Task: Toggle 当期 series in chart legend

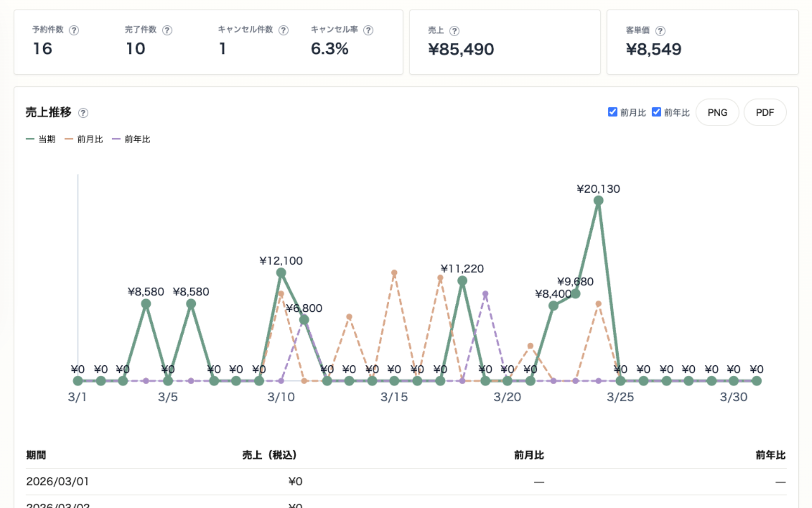Action: [x=41, y=139]
